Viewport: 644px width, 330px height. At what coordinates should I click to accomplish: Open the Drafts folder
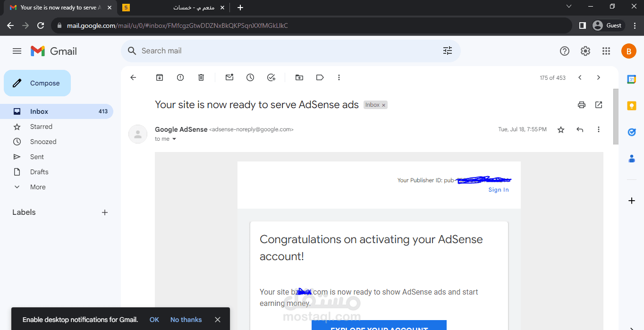[x=57, y=172]
